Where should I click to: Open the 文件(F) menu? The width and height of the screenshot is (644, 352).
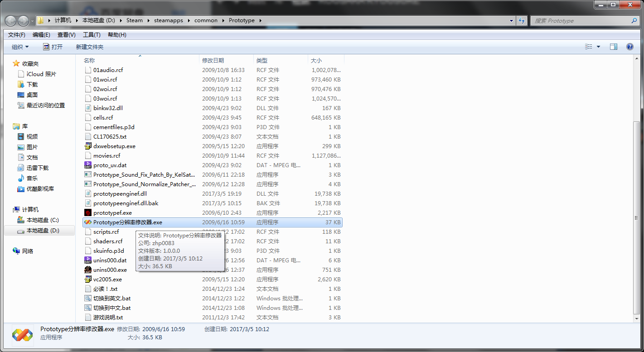point(17,35)
